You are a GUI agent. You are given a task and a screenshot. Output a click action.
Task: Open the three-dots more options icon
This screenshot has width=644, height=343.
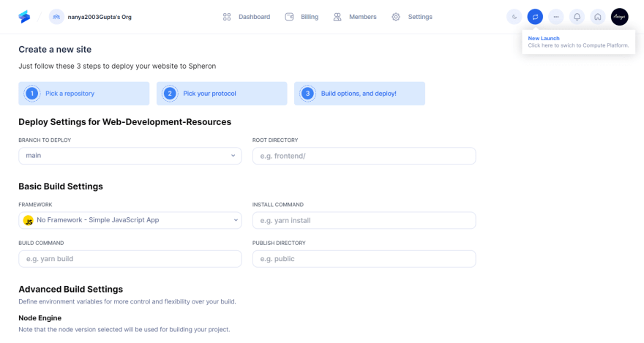pos(556,17)
